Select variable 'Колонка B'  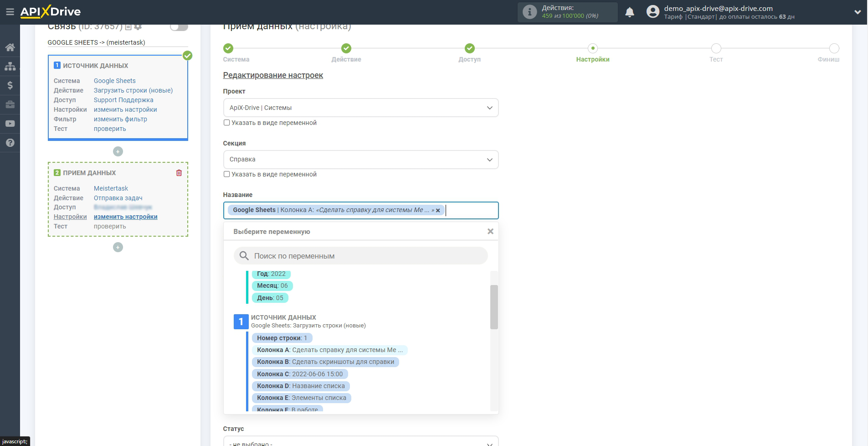point(325,362)
